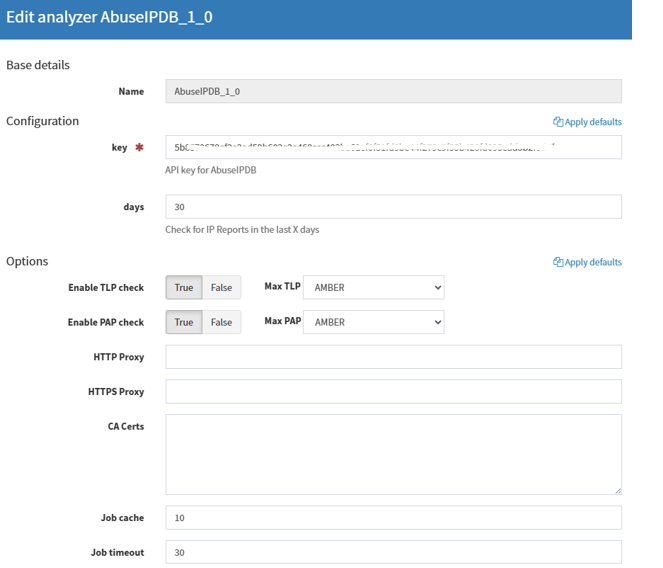Set Enable TLP check to True
The width and height of the screenshot is (663, 568).
click(x=184, y=288)
